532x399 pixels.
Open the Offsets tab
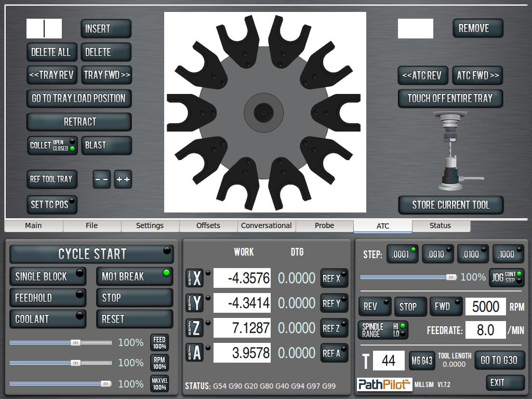coord(208,225)
